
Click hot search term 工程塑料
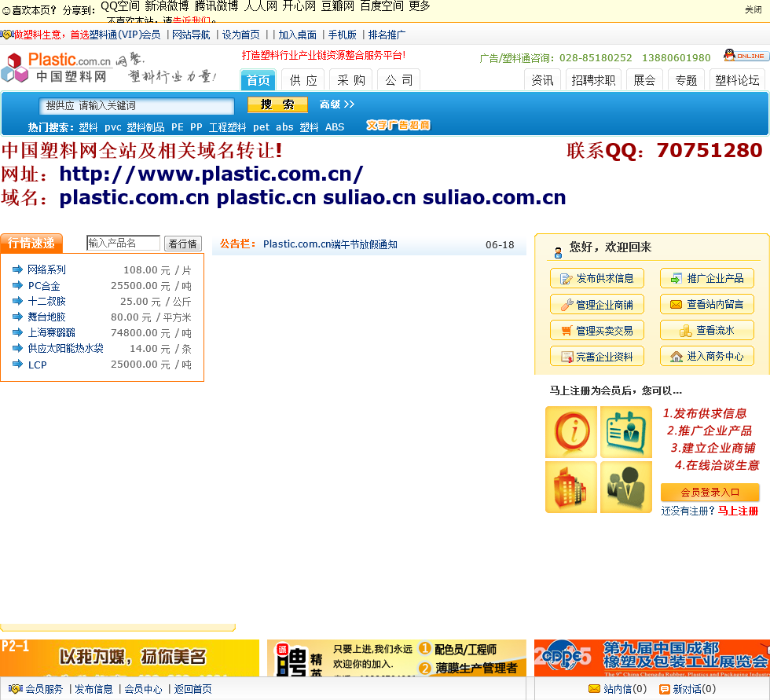tap(227, 127)
